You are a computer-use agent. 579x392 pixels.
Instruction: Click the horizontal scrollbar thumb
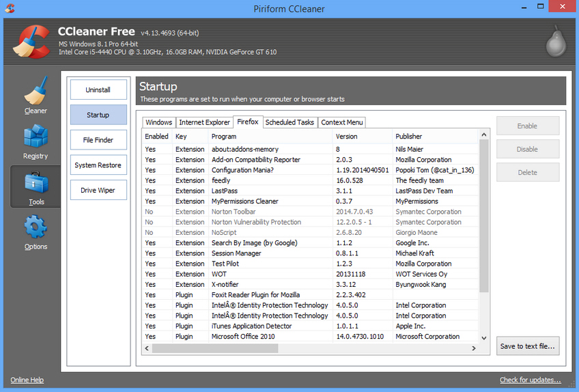[215, 348]
